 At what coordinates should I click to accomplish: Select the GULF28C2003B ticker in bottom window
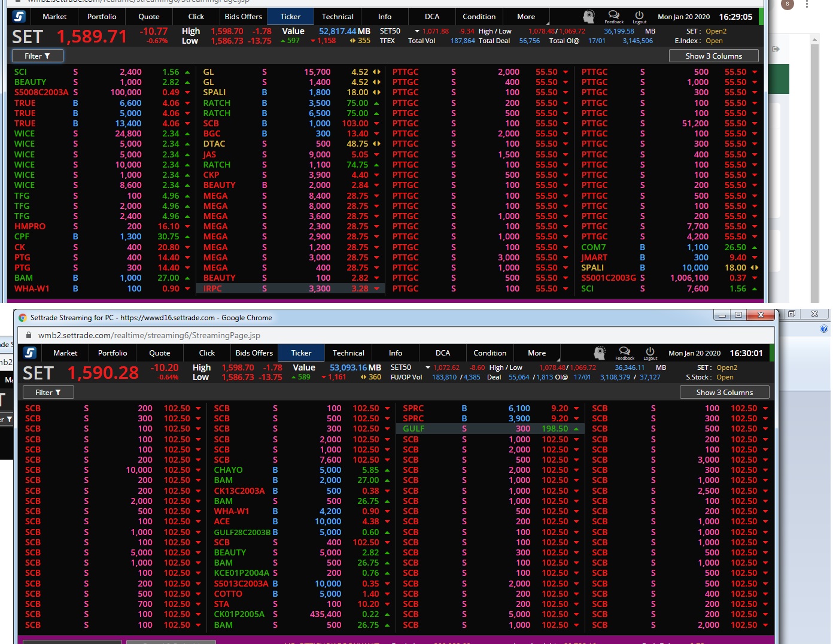click(242, 532)
